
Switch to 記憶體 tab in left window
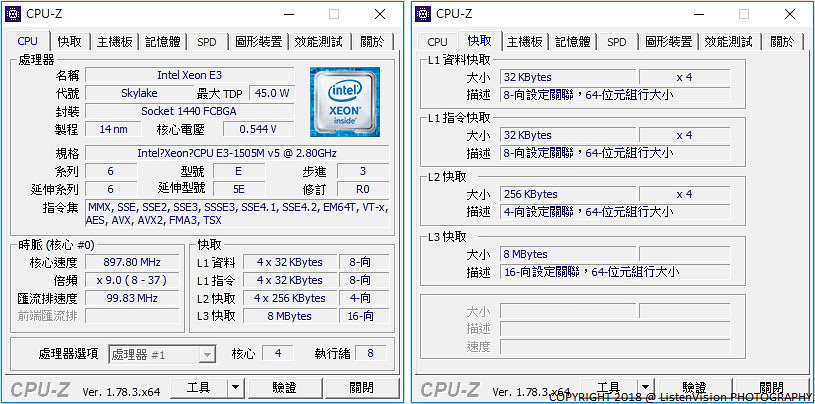(162, 42)
